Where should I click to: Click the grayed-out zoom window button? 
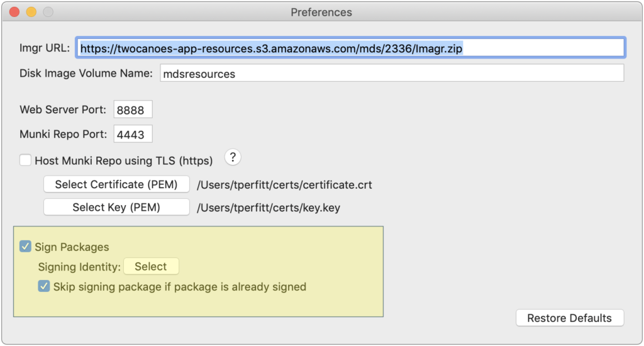[48, 12]
